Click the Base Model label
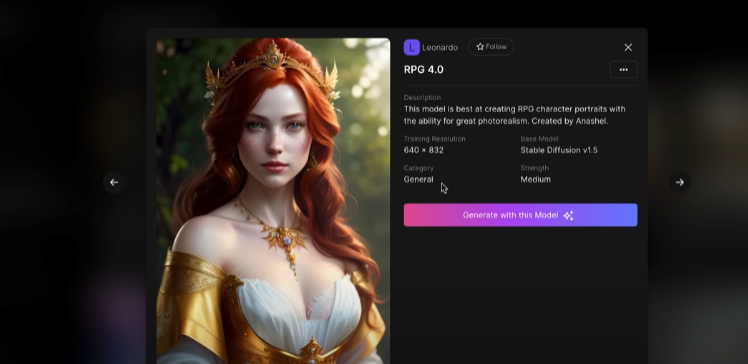This screenshot has height=364, width=748. pyautogui.click(x=540, y=139)
